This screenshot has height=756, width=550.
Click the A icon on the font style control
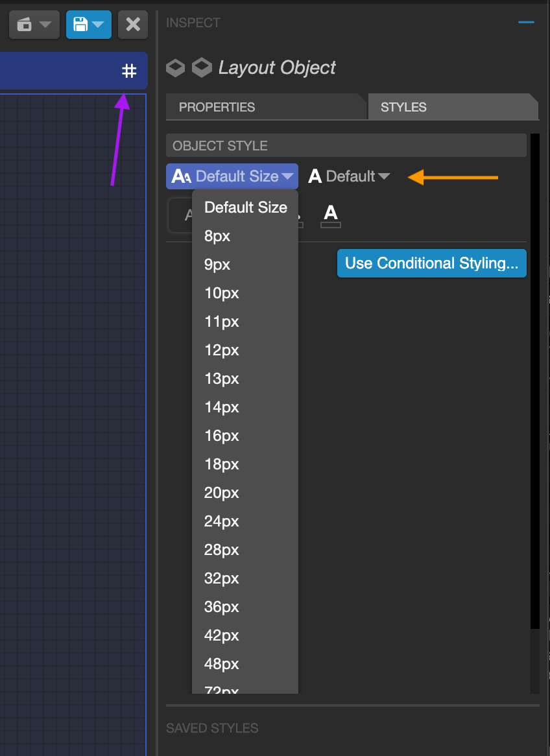pos(315,176)
